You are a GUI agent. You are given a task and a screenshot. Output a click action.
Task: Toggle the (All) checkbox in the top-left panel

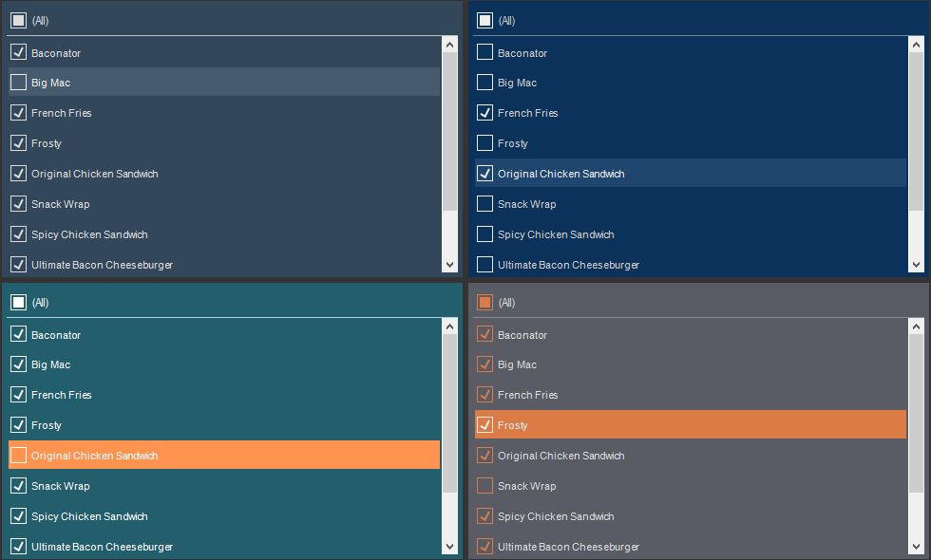click(x=18, y=20)
